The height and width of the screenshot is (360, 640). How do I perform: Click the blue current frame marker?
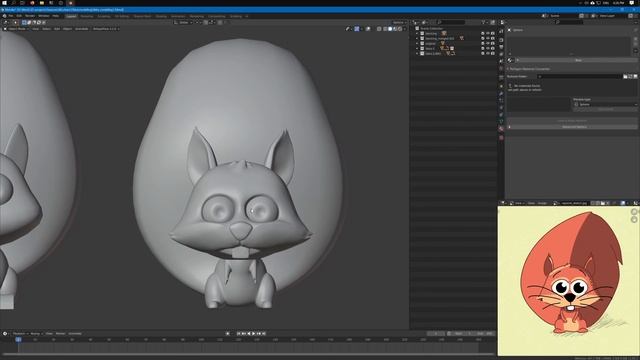tap(18, 340)
